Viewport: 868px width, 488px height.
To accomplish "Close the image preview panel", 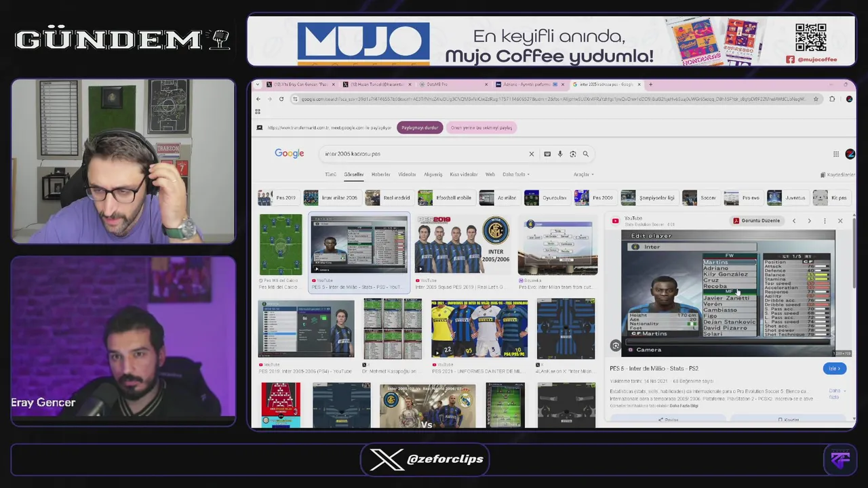I will [x=840, y=221].
